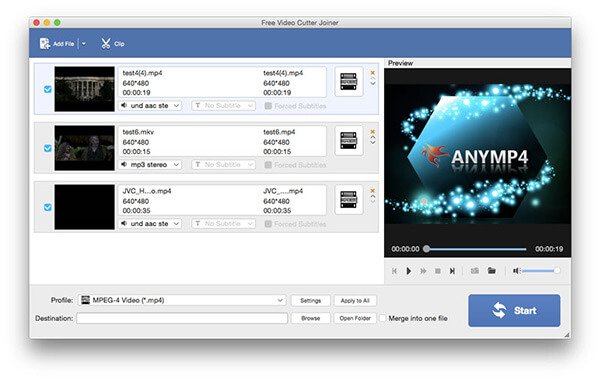Select the black JVC_H...o.mp4 thumbnail

click(x=85, y=207)
